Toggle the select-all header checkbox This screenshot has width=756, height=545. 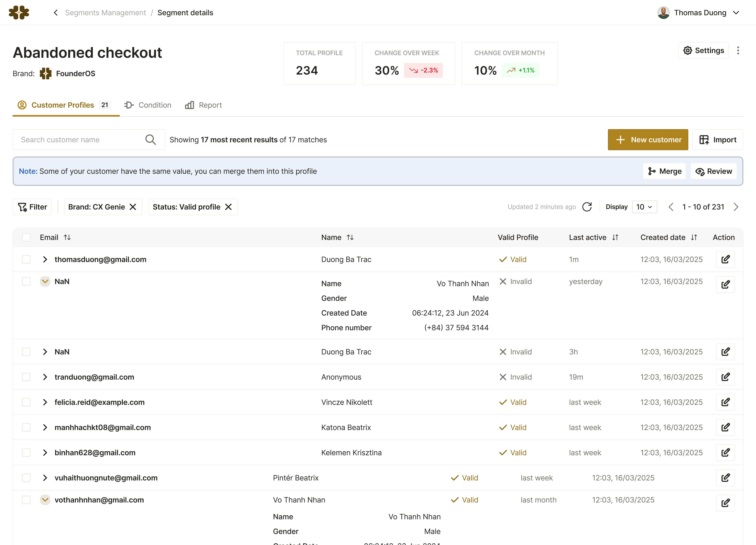(x=26, y=237)
